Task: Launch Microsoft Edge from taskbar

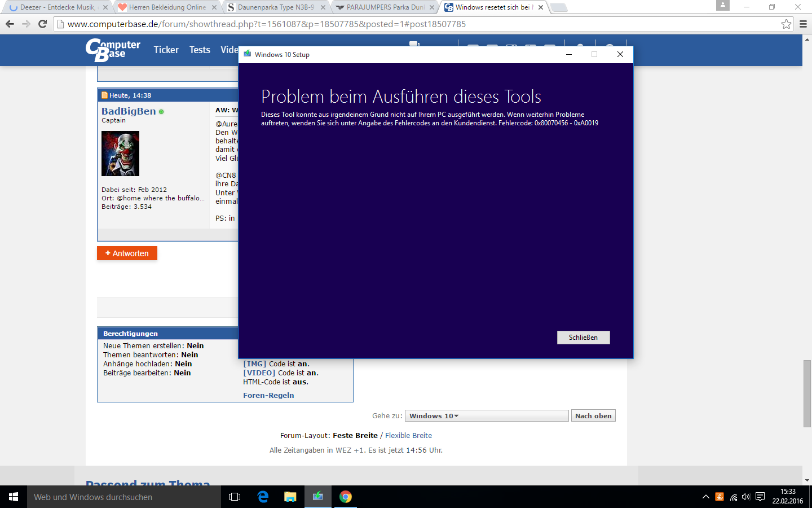Action: 263,497
